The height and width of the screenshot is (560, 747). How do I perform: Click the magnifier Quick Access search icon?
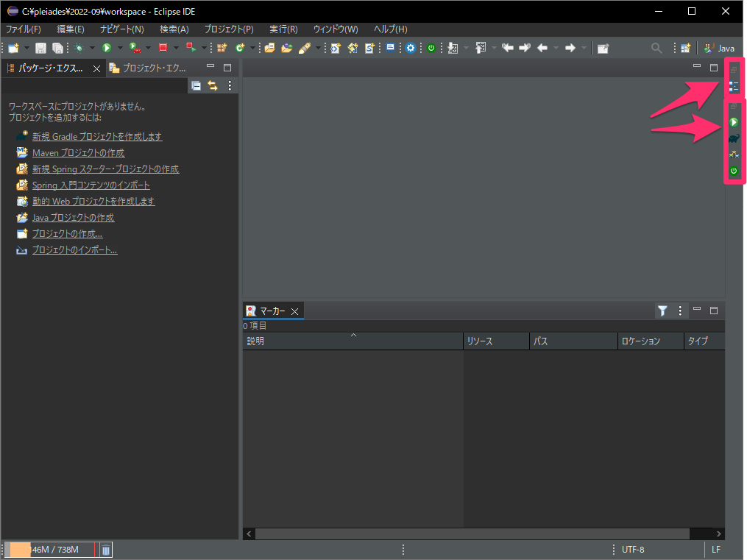[656, 48]
